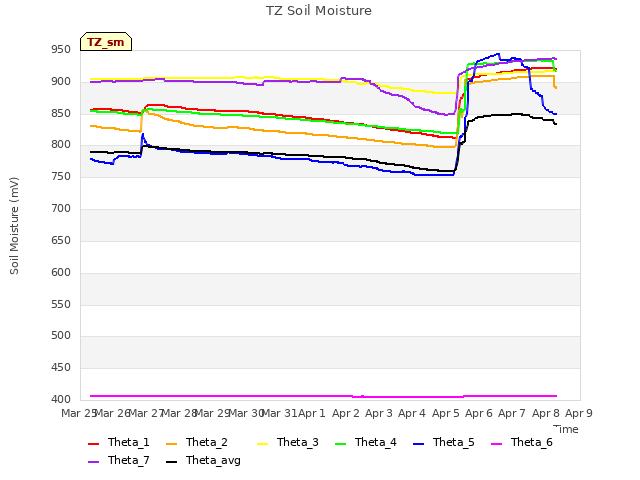Click the chart title TZ Soil Moisture
640x480 pixels.
pyautogui.click(x=319, y=11)
